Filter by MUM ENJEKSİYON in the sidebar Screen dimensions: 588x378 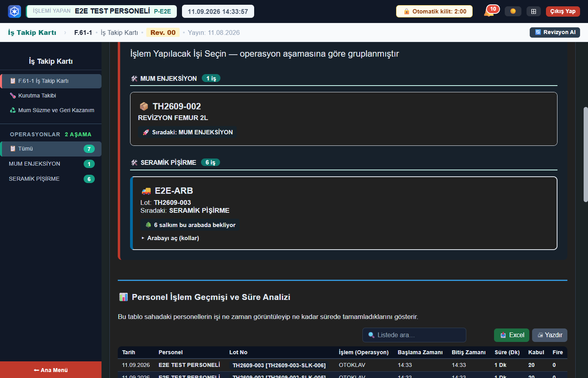[x=51, y=164]
